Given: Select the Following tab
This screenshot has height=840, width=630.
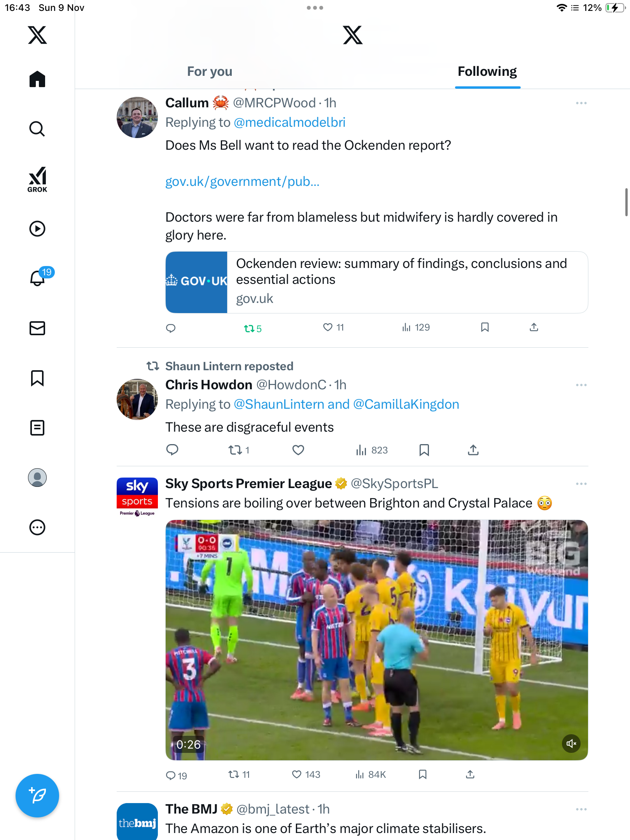Looking at the screenshot, I should (x=487, y=72).
